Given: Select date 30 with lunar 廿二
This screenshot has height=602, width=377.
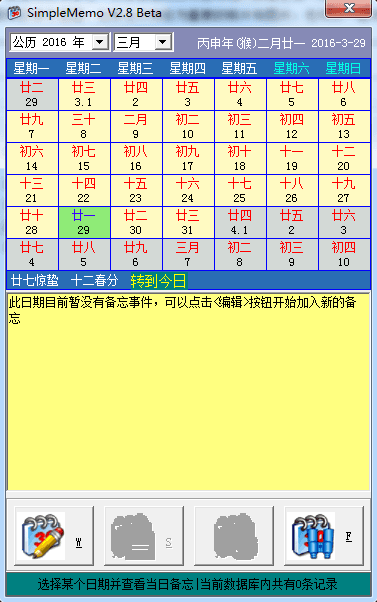Looking at the screenshot, I should click(x=136, y=223).
